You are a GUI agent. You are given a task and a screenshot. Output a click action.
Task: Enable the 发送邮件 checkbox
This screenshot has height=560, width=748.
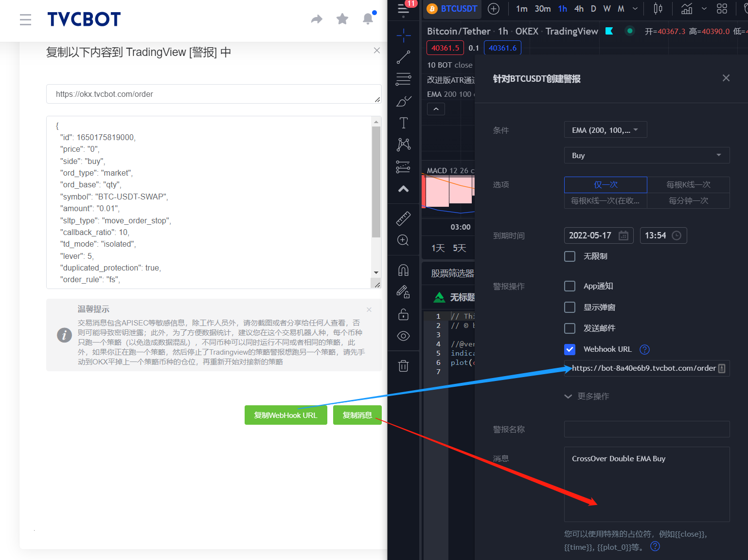tap(570, 328)
